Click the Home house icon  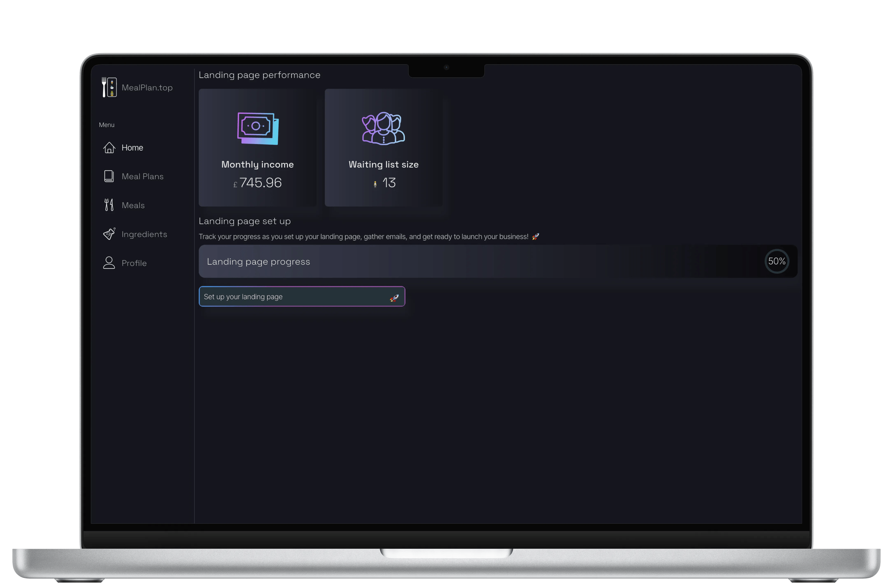point(109,147)
